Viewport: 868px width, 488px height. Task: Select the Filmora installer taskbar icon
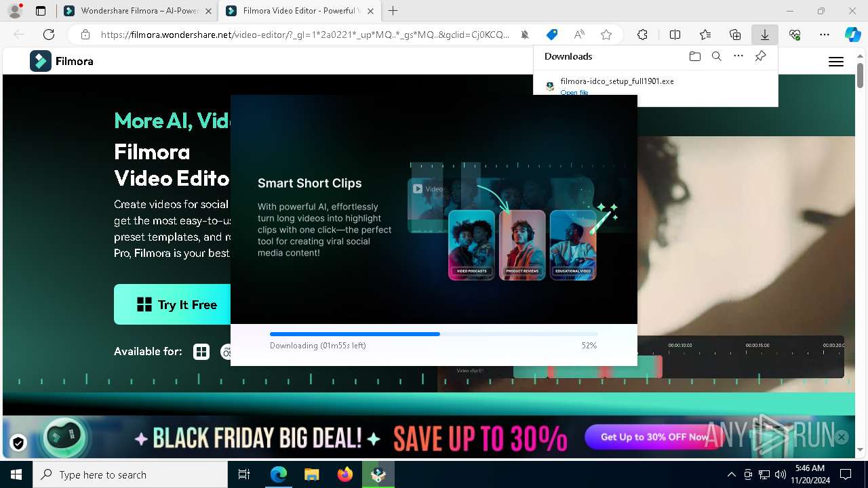coord(378,474)
